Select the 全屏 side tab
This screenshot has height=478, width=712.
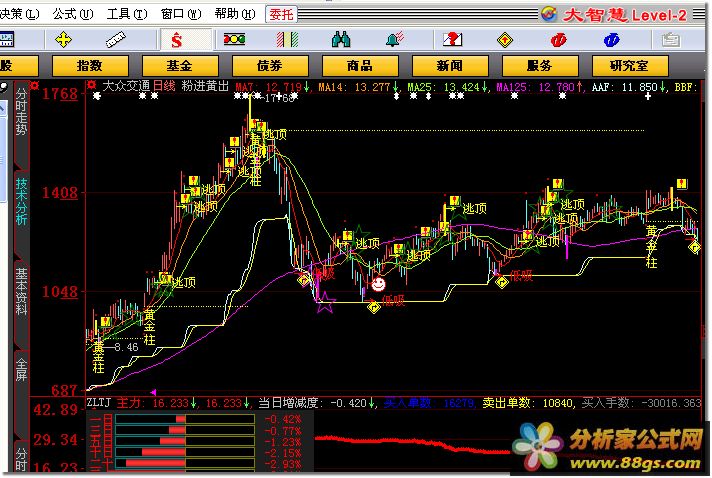pos(22,367)
